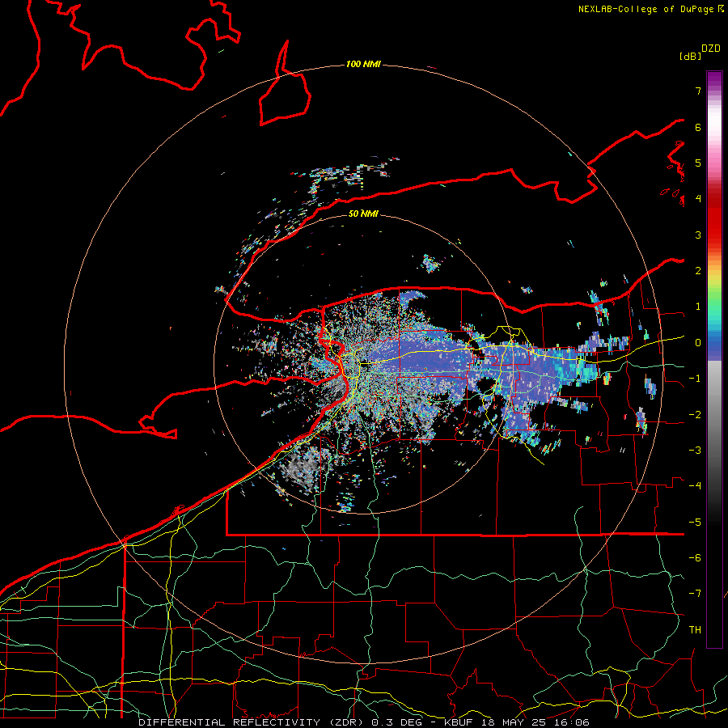Click the [dB] unit label
The height and width of the screenshot is (728, 728).
tap(691, 56)
